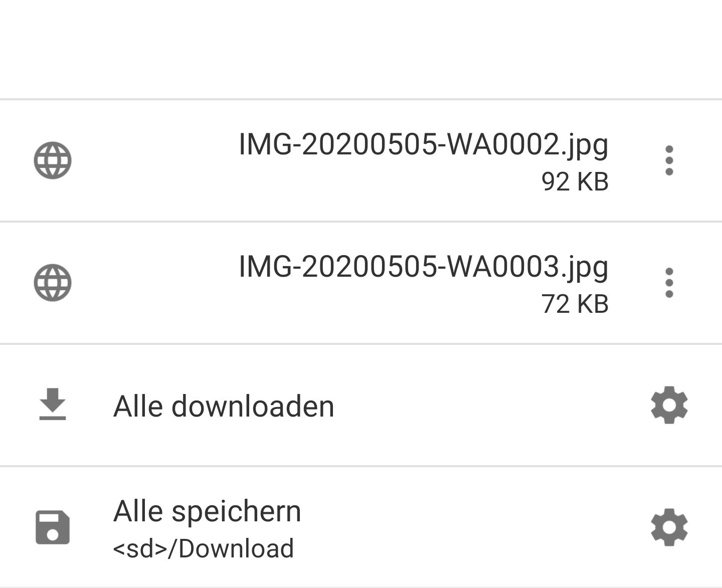Open three-dot menu for WA0003.jpg
Screen dimensions: 722x588
coord(669,283)
